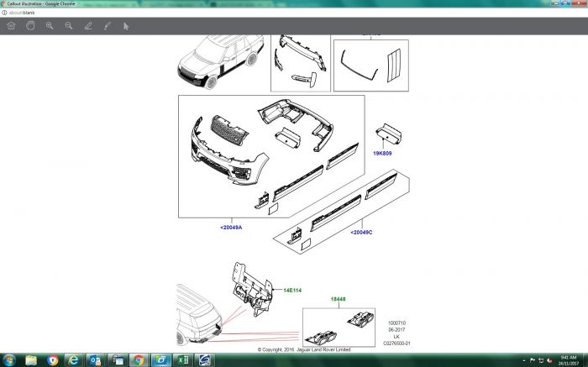This screenshot has height=367, width=588.
Task: Show hidden system tray icons
Action: [524, 360]
